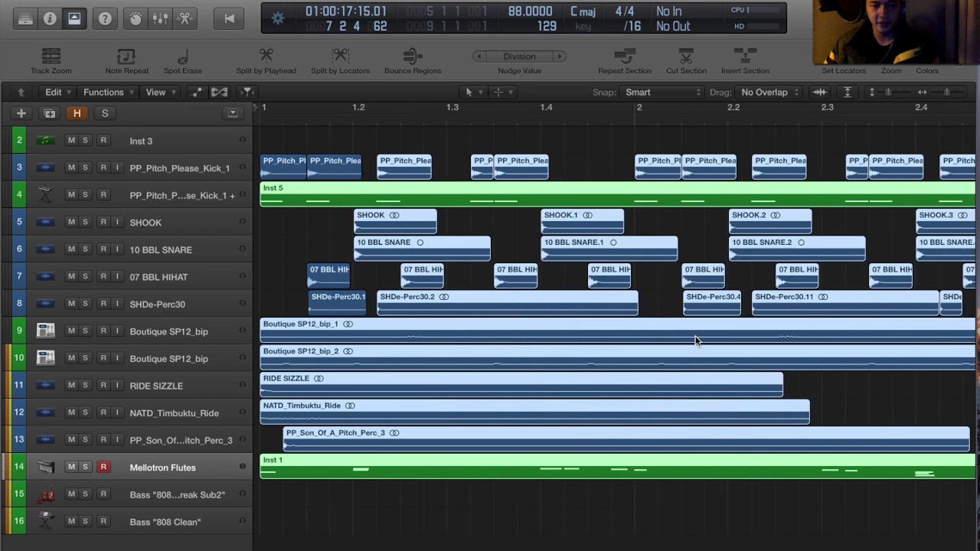
Task: Click the Note Repeat icon
Action: click(126, 57)
